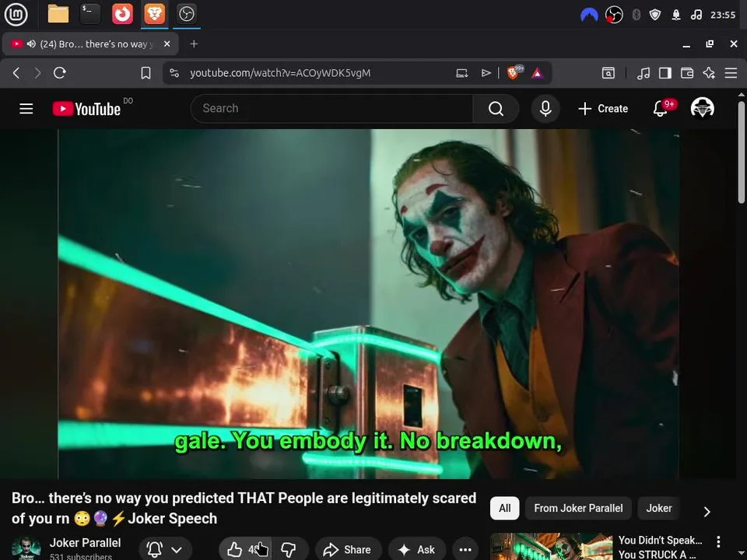Viewport: 747px width, 560px height.
Task: Open the video title heading
Action: tap(244, 508)
